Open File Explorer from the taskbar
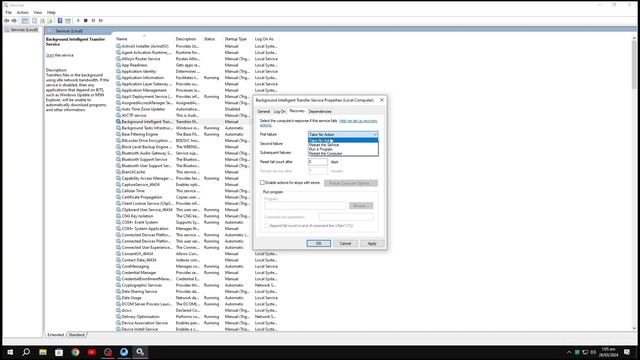The height and width of the screenshot is (360, 640). 42,352
